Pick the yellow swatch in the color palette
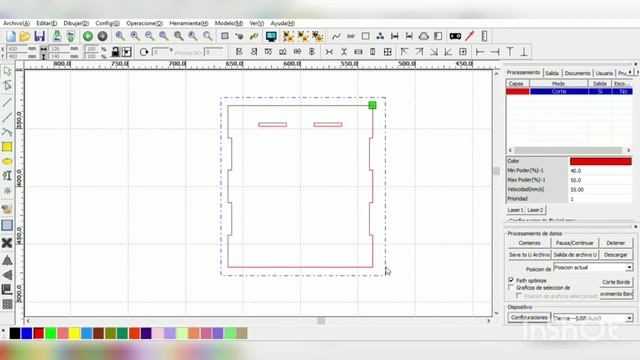This screenshot has height=360, width=640. [x=75, y=333]
